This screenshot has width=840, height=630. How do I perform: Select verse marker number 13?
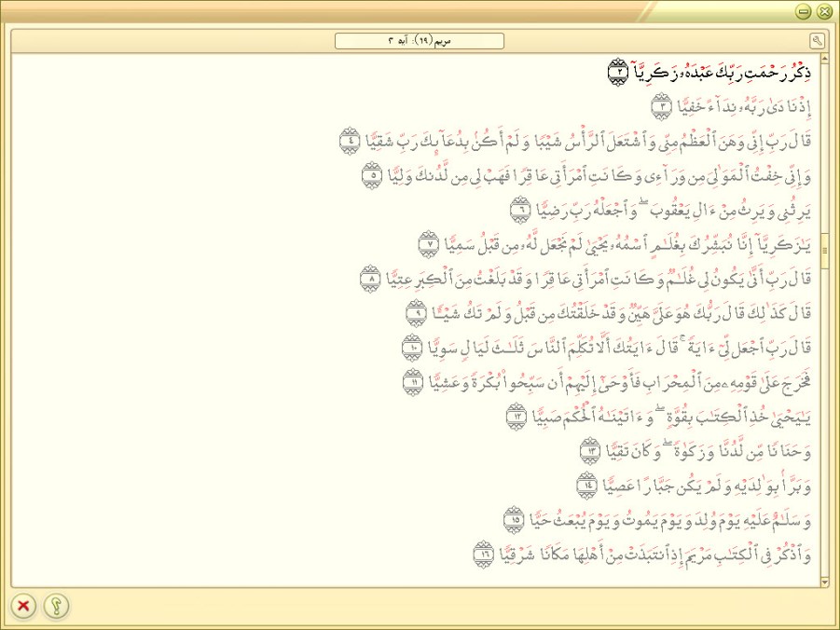click(x=591, y=450)
